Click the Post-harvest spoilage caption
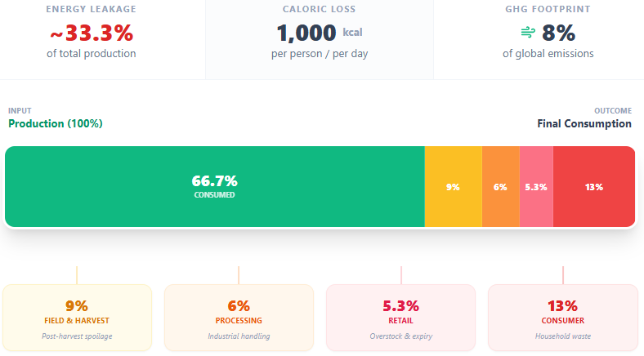 [x=77, y=336]
